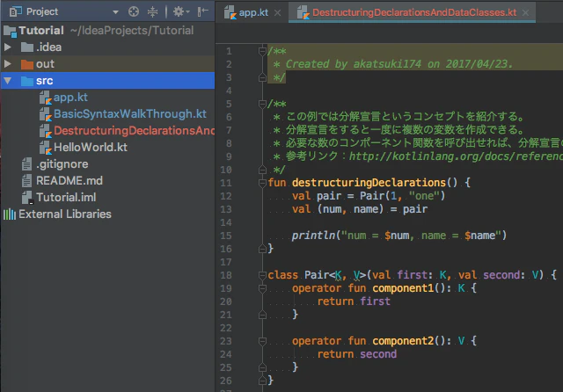Click Kotlin icon on app.kt tab

230,12
